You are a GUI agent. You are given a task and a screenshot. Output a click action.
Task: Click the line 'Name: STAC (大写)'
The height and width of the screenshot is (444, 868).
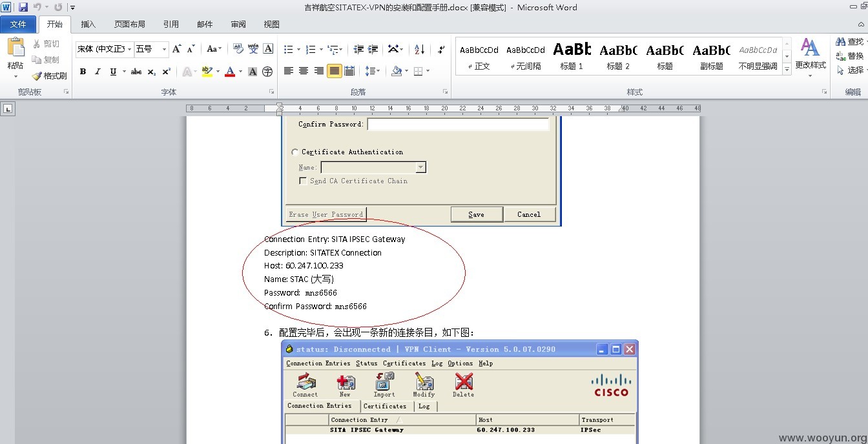click(x=299, y=279)
